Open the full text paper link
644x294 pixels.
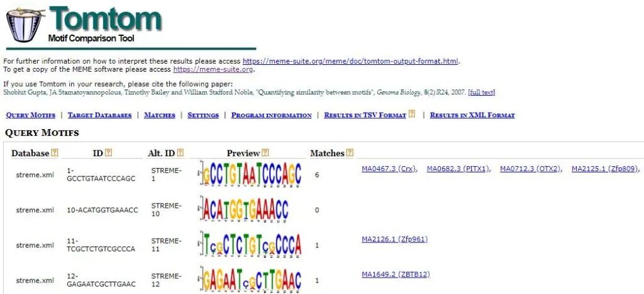[481, 93]
